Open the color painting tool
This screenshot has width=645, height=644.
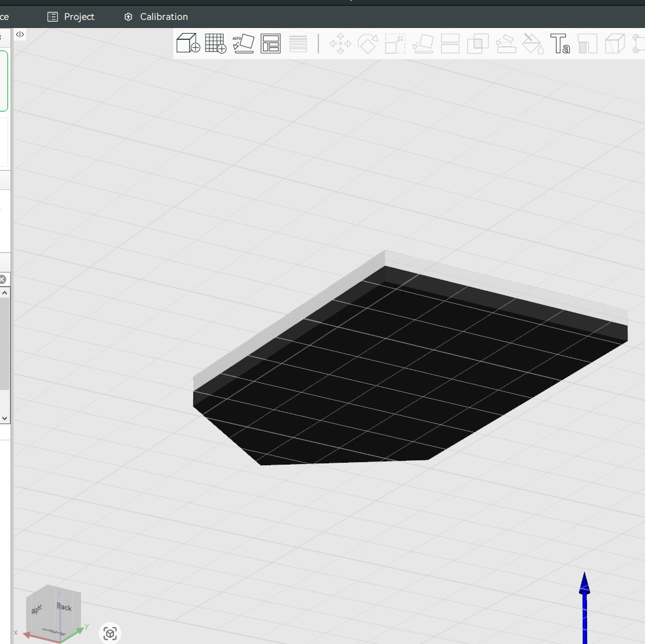(x=532, y=44)
